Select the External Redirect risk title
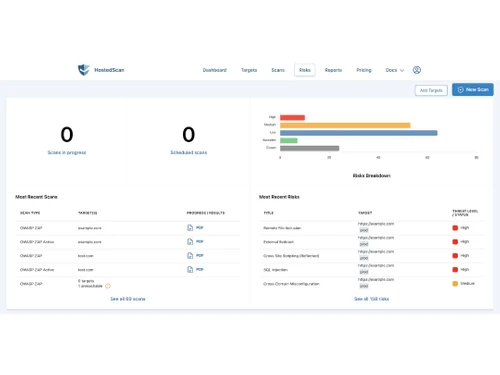500x375 pixels. [x=279, y=242]
